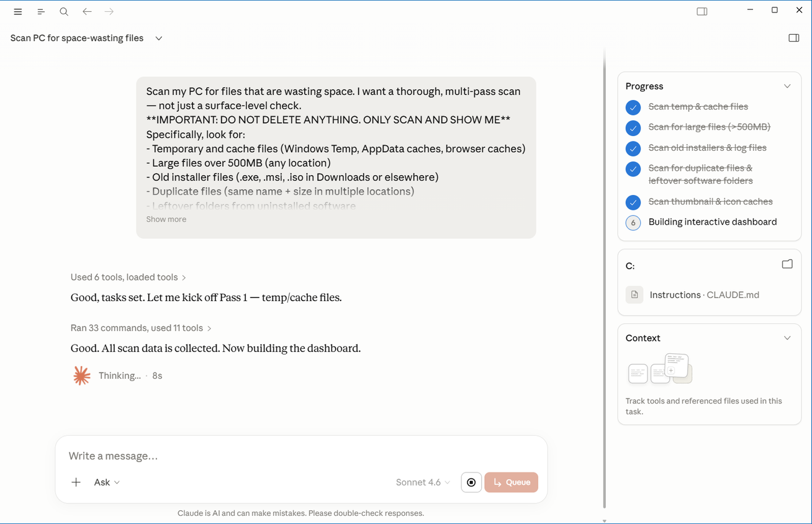The width and height of the screenshot is (812, 524).
Task: Toggle the title bar panel layout icon
Action: tap(702, 11)
